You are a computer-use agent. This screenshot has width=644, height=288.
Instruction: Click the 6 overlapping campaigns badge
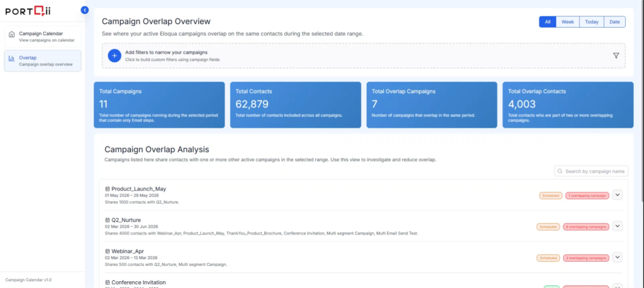(x=586, y=226)
